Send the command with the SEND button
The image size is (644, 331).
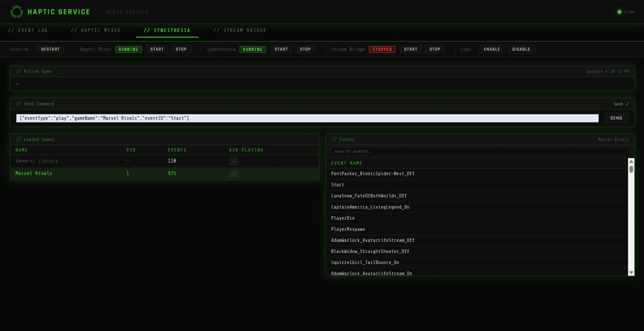[616, 118]
